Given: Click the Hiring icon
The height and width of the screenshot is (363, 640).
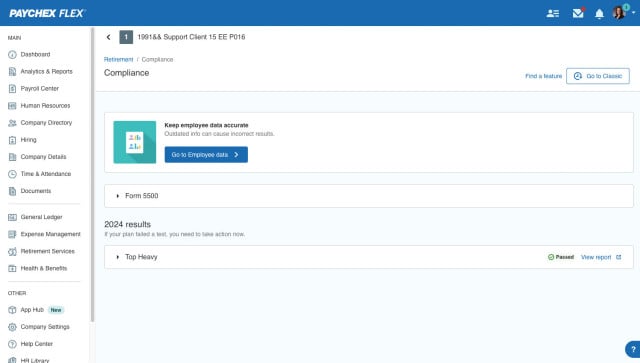Looking at the screenshot, I should coord(12,140).
